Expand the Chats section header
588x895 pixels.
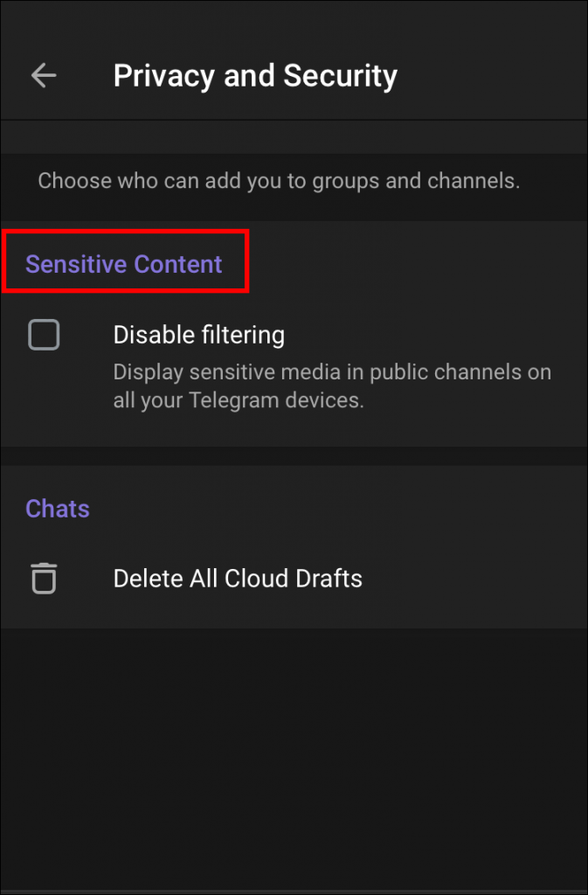click(x=57, y=508)
